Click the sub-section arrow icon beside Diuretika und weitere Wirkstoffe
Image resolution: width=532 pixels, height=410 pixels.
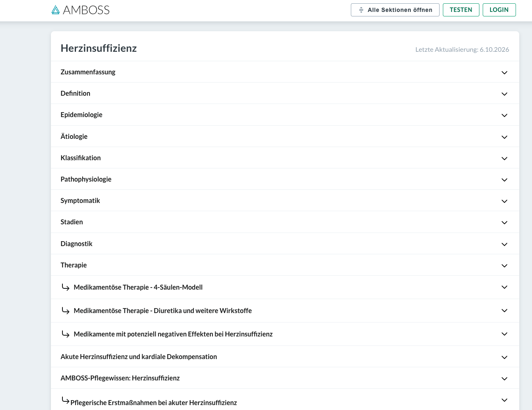(65, 310)
